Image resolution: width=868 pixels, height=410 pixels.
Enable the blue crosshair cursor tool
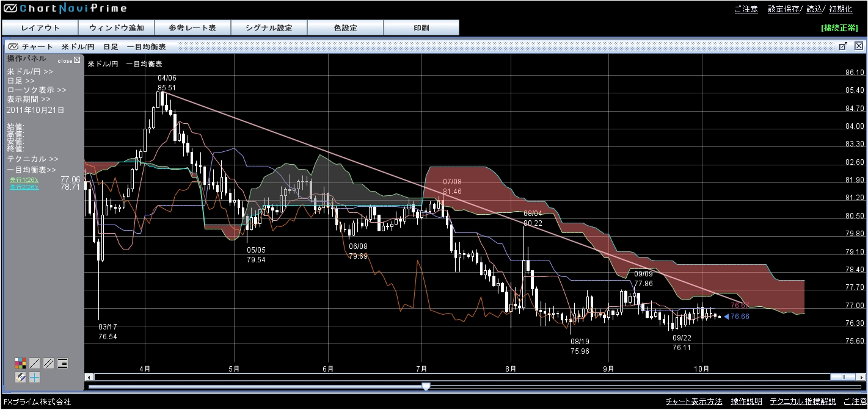[35, 378]
